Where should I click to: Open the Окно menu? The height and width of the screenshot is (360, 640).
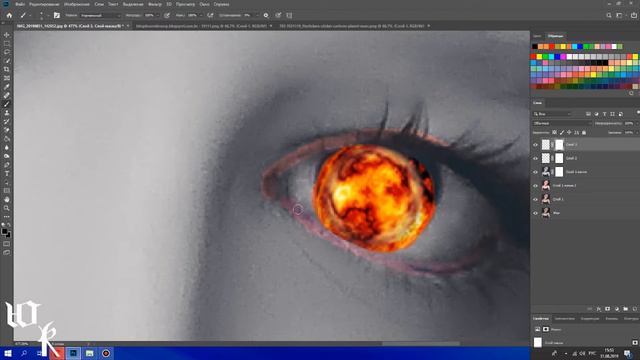[204, 4]
